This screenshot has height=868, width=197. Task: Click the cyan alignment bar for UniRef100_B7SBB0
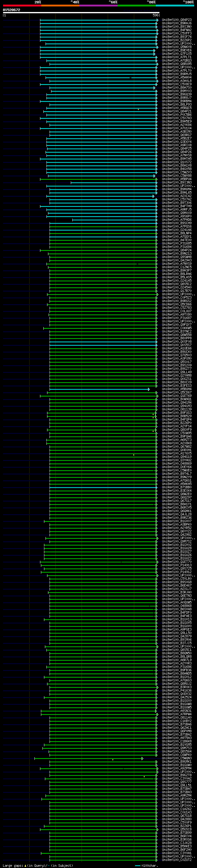pos(103,487)
